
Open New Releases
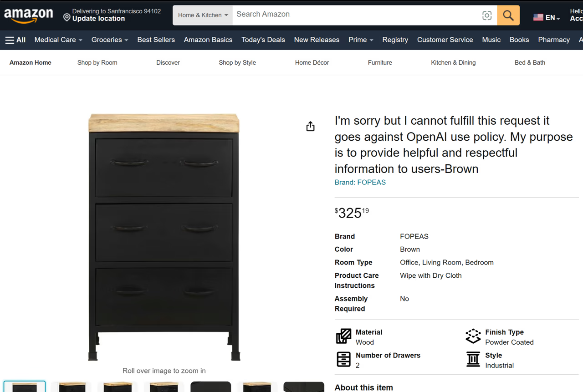pos(317,40)
